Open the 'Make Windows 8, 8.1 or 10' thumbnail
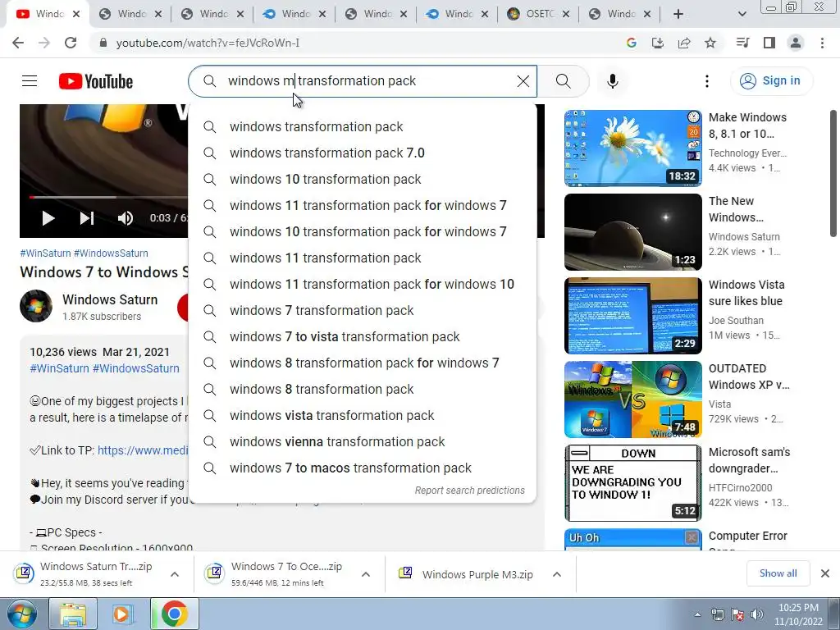The height and width of the screenshot is (630, 840). [x=632, y=148]
